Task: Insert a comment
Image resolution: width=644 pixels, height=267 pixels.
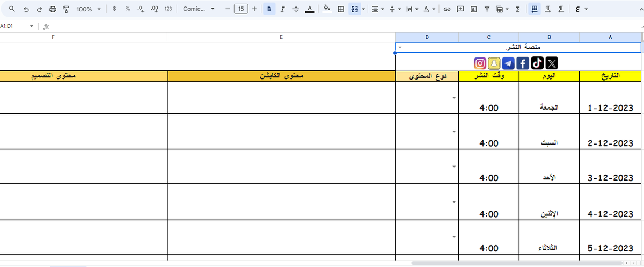Action: click(x=460, y=9)
